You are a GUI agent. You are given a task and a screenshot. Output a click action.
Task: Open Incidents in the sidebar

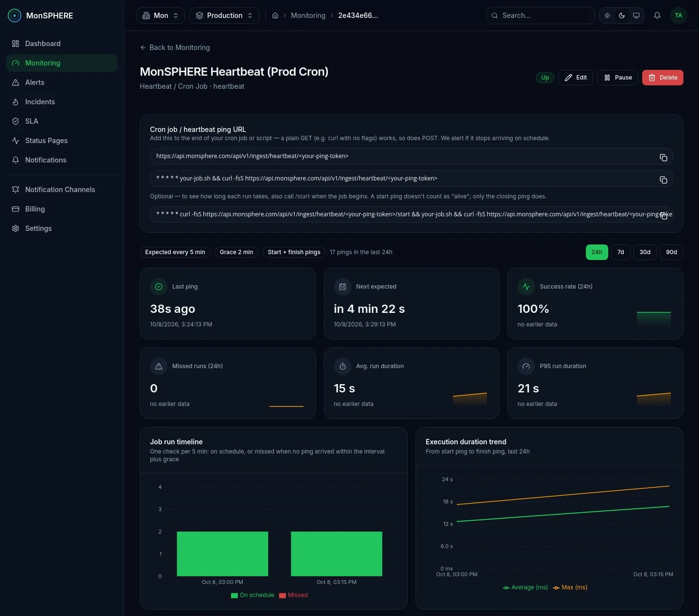tap(62, 102)
